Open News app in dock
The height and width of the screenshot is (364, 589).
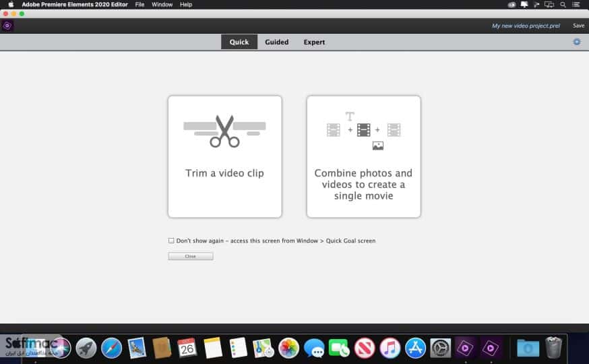click(x=365, y=348)
